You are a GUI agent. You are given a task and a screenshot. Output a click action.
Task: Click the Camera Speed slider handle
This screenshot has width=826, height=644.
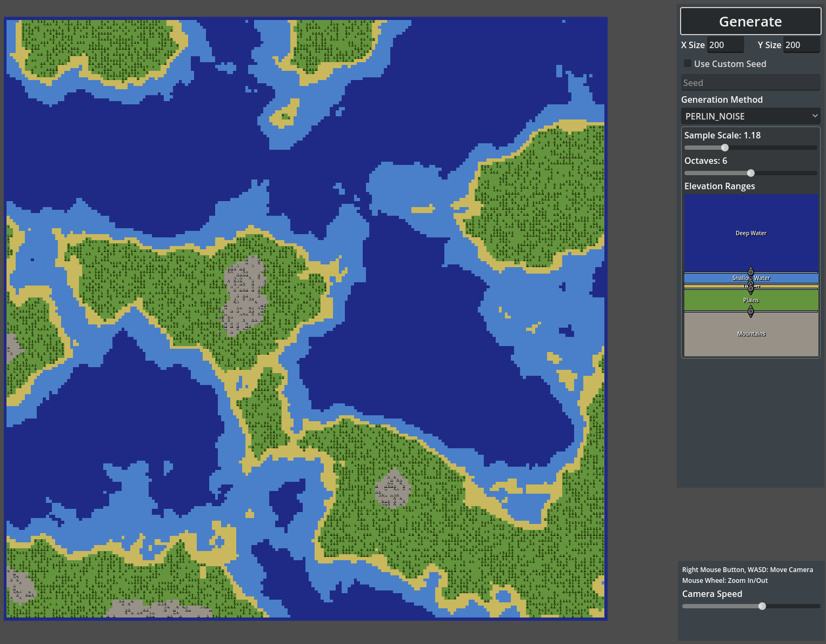tap(762, 606)
